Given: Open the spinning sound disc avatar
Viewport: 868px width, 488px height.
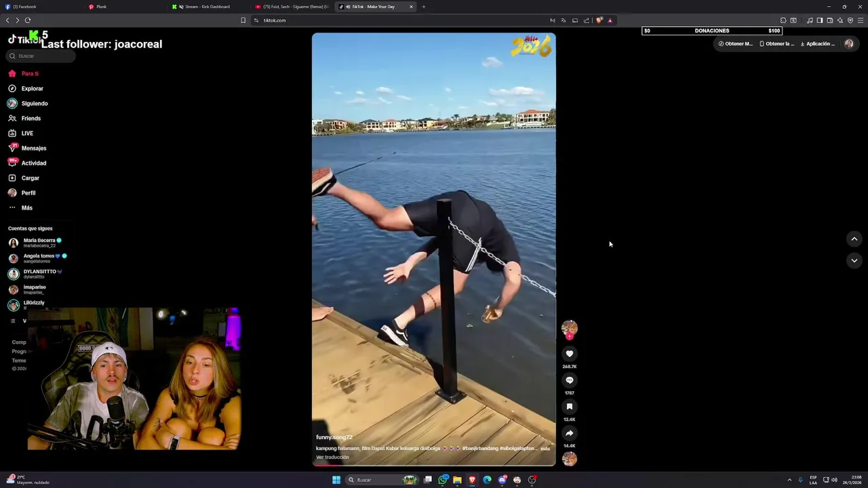Looking at the screenshot, I should [570, 459].
